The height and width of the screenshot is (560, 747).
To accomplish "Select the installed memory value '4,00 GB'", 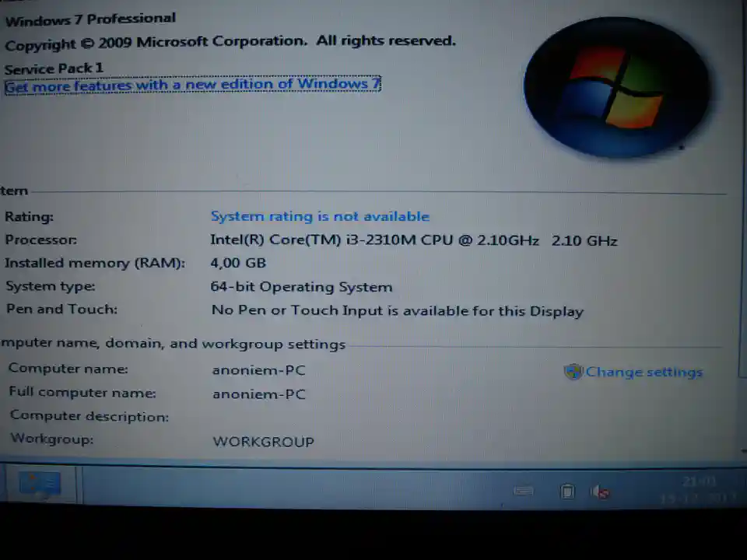I will [238, 263].
